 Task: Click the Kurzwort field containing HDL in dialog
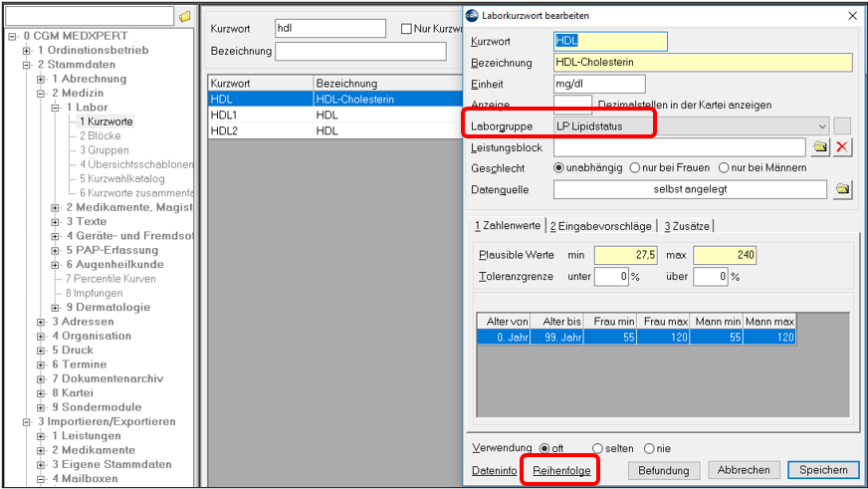point(610,41)
